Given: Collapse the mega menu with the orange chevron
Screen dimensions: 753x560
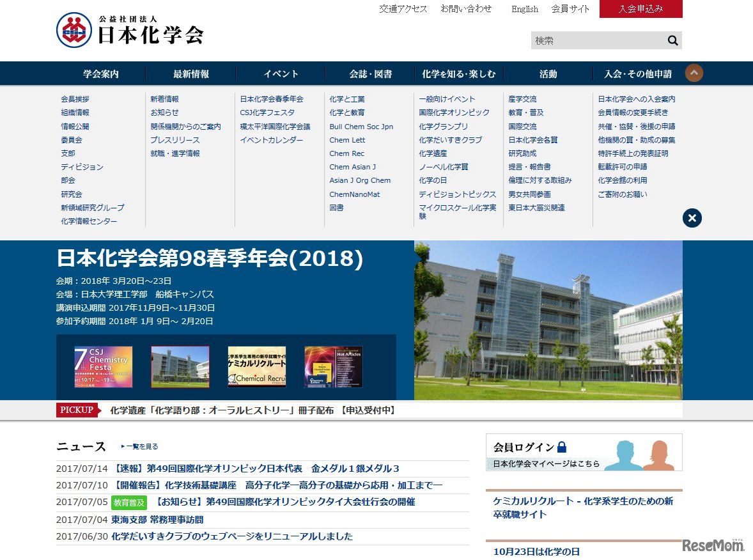Looking at the screenshot, I should tap(694, 73).
